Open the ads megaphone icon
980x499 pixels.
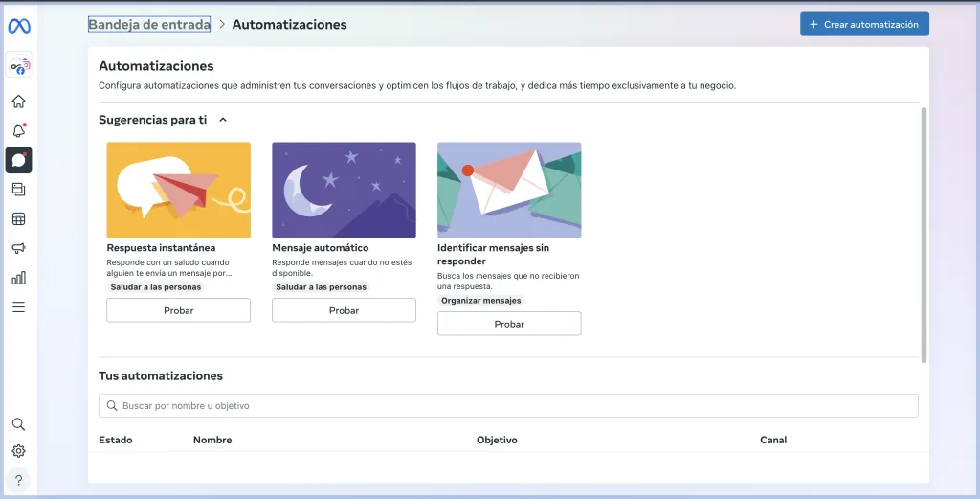pyautogui.click(x=19, y=248)
